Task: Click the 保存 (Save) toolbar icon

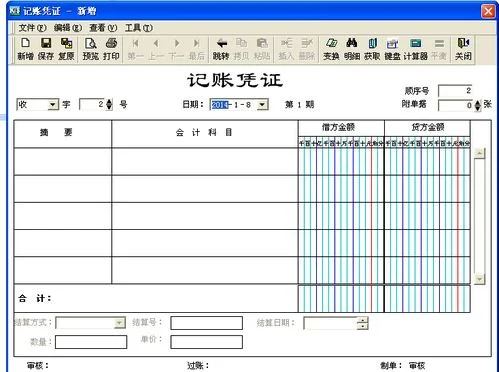Action: [46, 49]
